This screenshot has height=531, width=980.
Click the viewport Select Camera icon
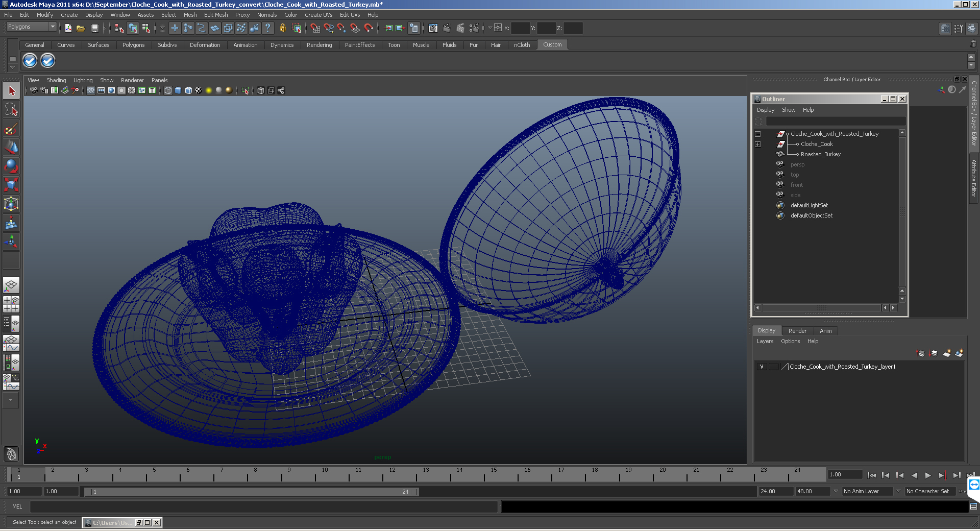(34, 90)
